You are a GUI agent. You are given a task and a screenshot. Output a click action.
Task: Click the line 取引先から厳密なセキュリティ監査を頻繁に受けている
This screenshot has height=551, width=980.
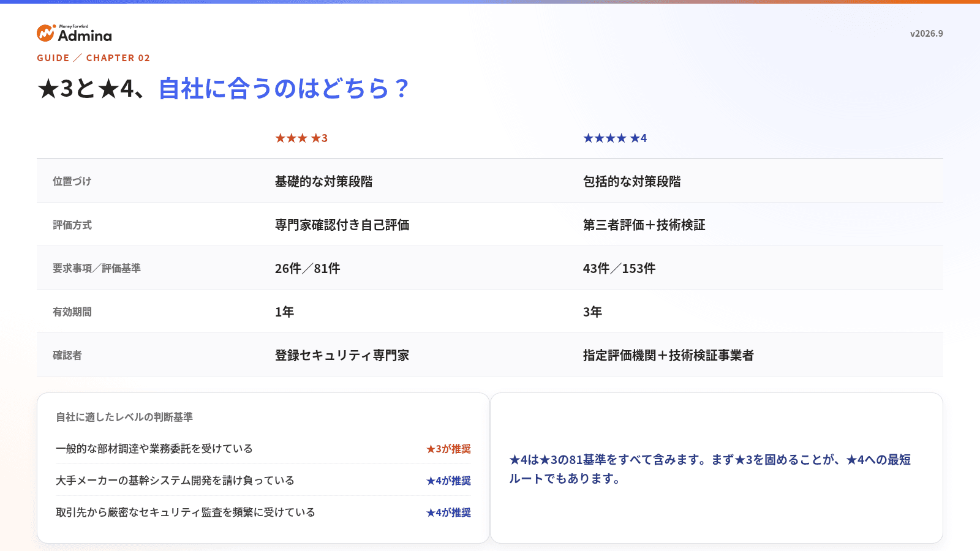coord(186,512)
